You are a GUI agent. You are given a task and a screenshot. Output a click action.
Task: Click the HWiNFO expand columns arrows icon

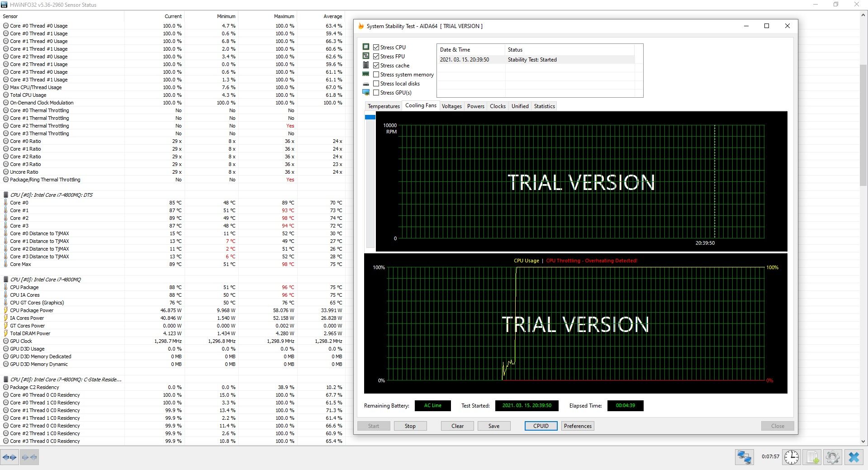pyautogui.click(x=10, y=457)
